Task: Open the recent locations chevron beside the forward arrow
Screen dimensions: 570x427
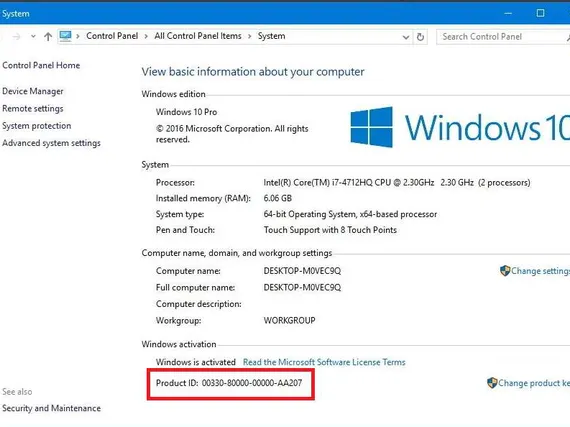Action: point(33,36)
